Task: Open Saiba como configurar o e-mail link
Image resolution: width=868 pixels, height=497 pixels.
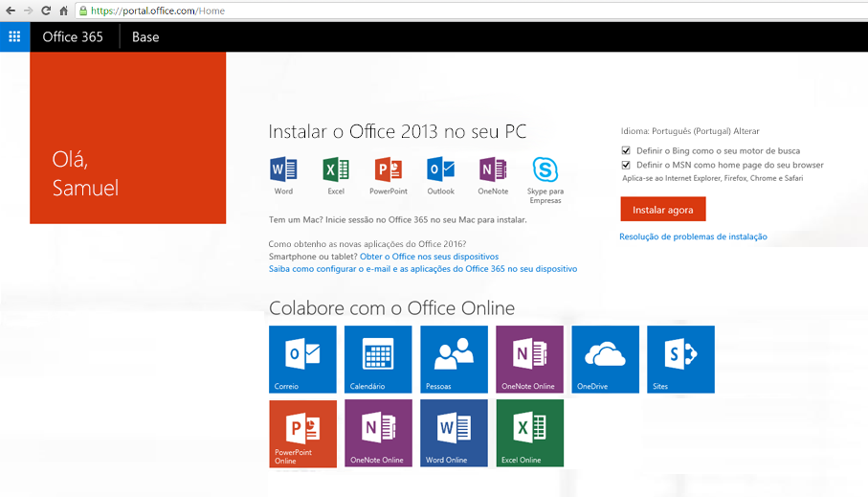Action: pyautogui.click(x=423, y=269)
